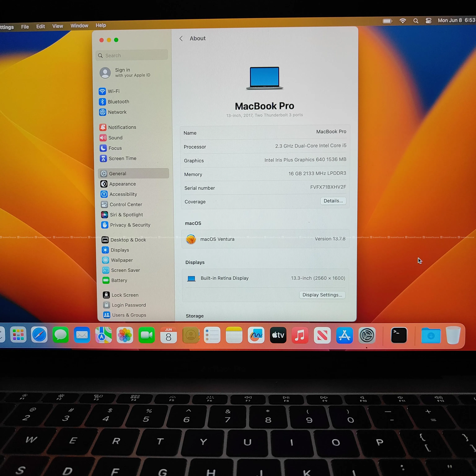
Task: Click the serial number FVFX71BXHV2F
Action: tap(328, 187)
